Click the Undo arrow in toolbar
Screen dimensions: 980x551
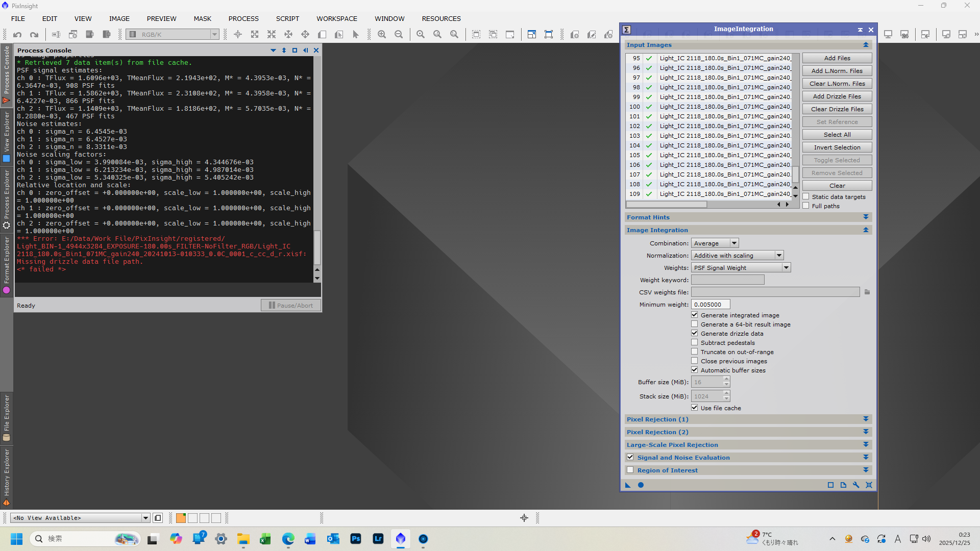coord(17,35)
